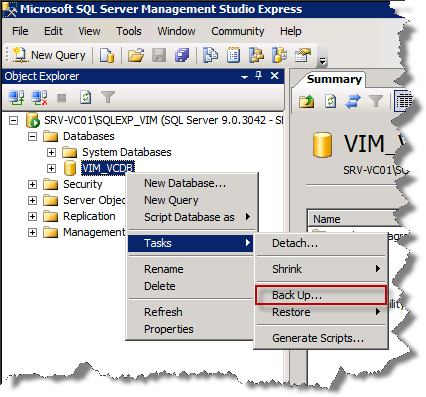This screenshot has width=426, height=397.
Task: Switch to the Summary tab
Action: click(x=334, y=79)
